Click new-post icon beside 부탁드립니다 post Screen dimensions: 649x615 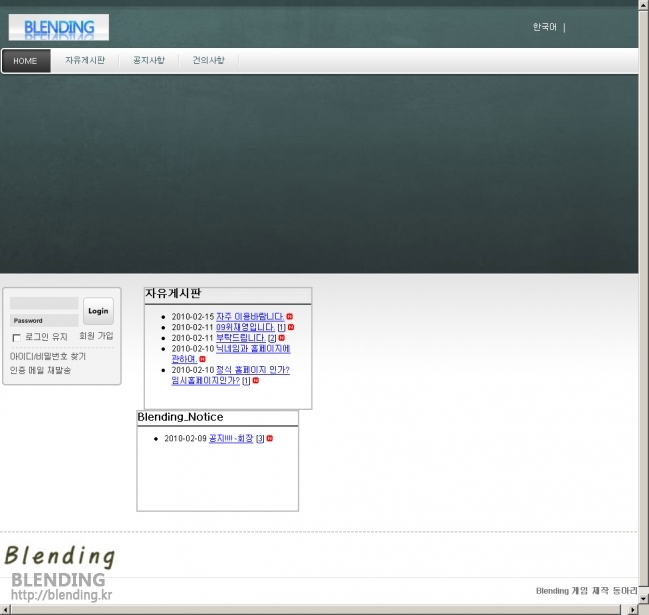coord(282,338)
